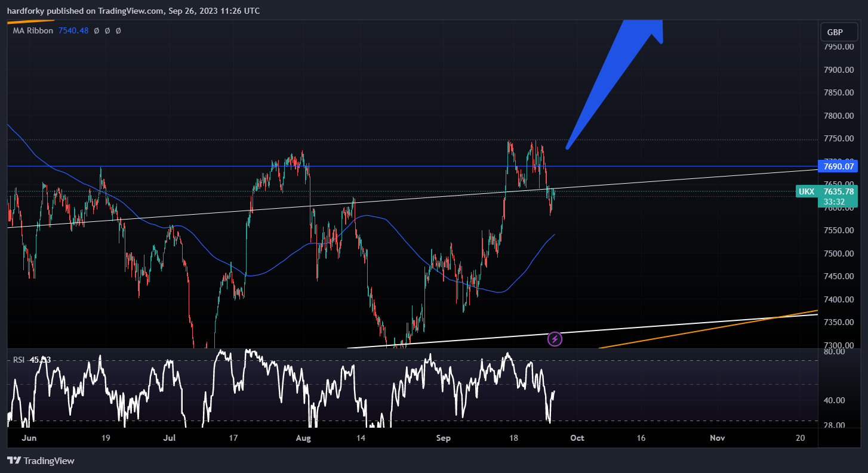Click the 7750.00 price axis label
The width and height of the screenshot is (868, 473).
(838, 139)
